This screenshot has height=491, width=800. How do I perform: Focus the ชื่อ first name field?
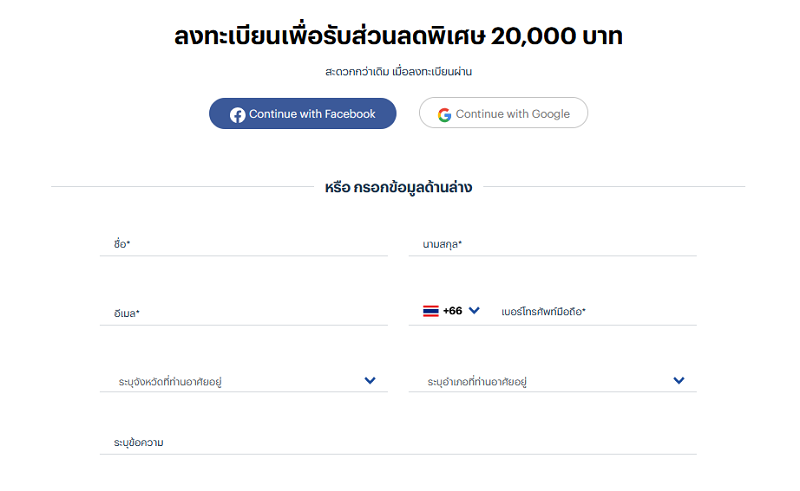pyautogui.click(x=243, y=244)
